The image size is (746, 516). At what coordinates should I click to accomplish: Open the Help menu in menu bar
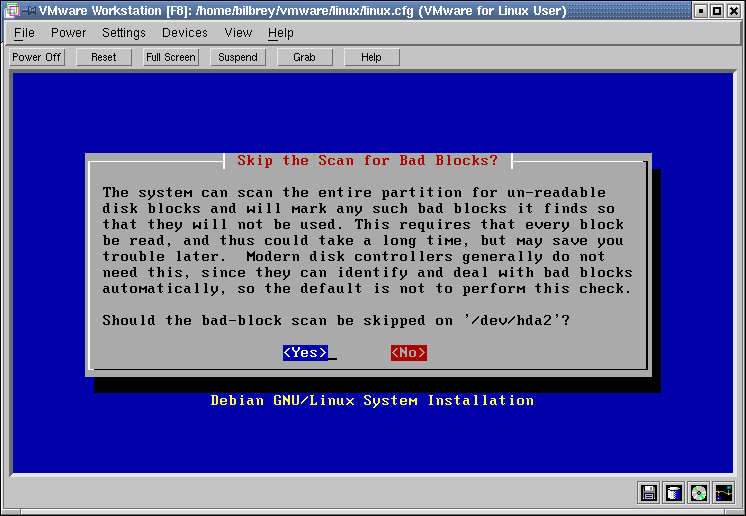[281, 33]
